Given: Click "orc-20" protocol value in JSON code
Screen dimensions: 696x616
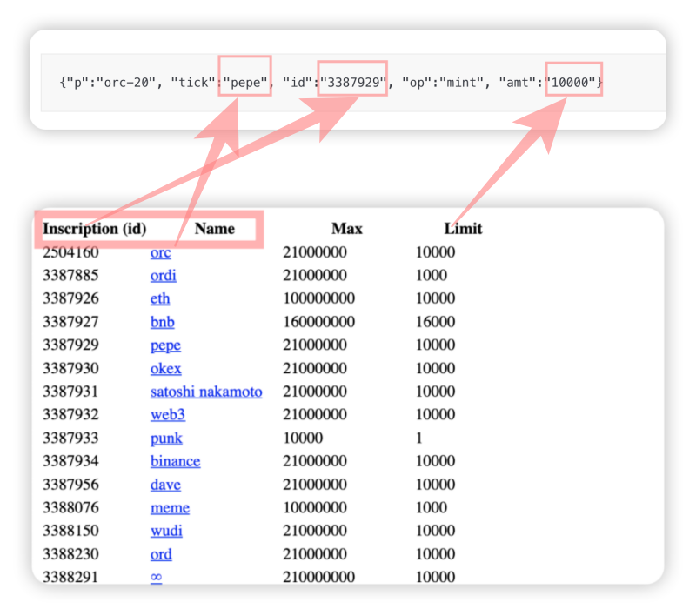Looking at the screenshot, I should pyautogui.click(x=126, y=83).
